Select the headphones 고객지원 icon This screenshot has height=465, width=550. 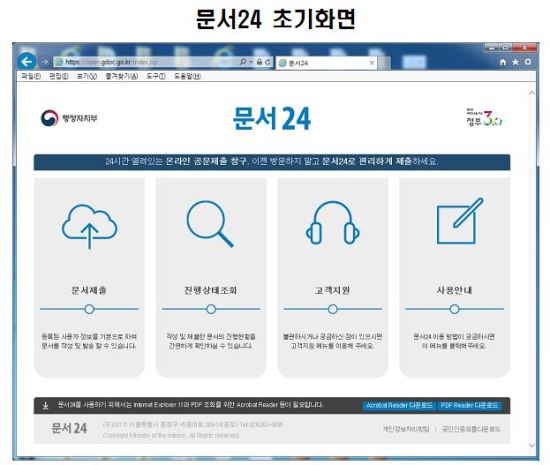pyautogui.click(x=332, y=223)
